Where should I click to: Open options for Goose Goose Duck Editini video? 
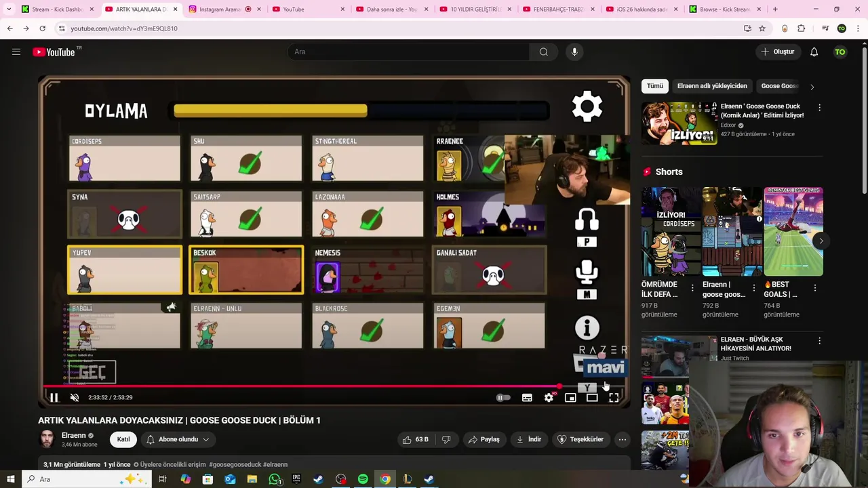pos(819,108)
